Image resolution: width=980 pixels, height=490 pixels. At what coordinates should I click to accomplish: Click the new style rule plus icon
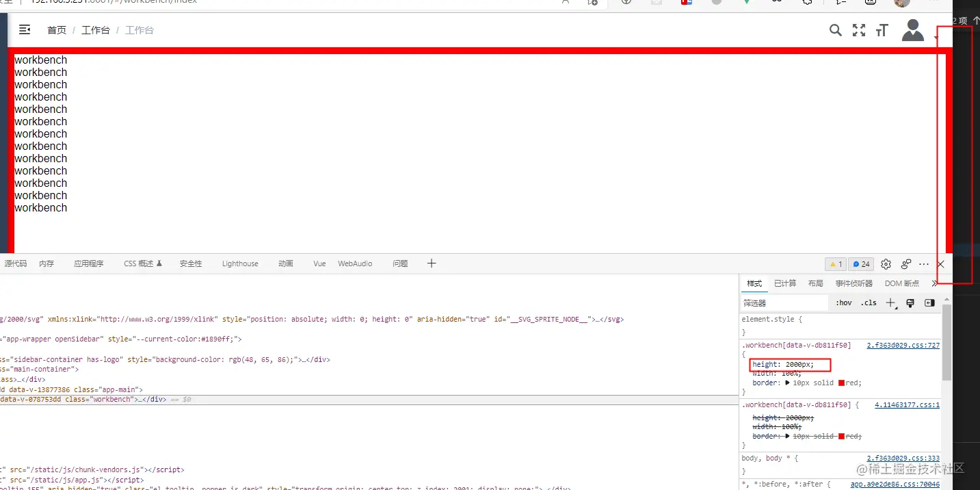coord(890,303)
